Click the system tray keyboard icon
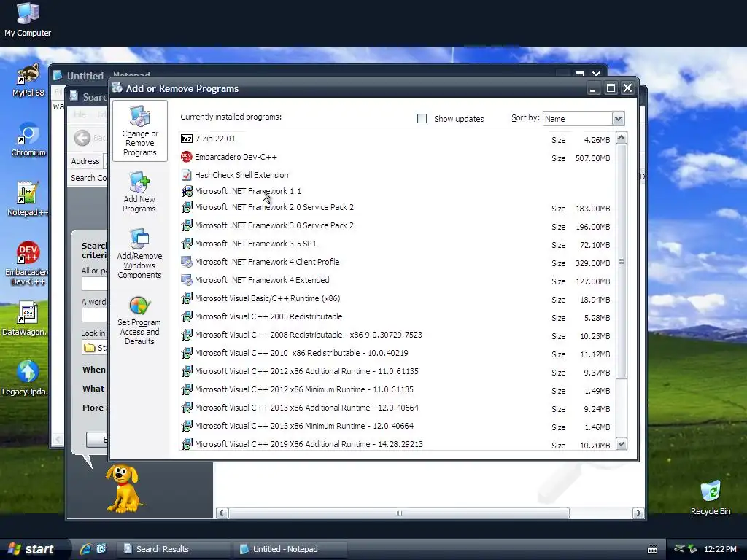The image size is (747, 560). (x=653, y=550)
